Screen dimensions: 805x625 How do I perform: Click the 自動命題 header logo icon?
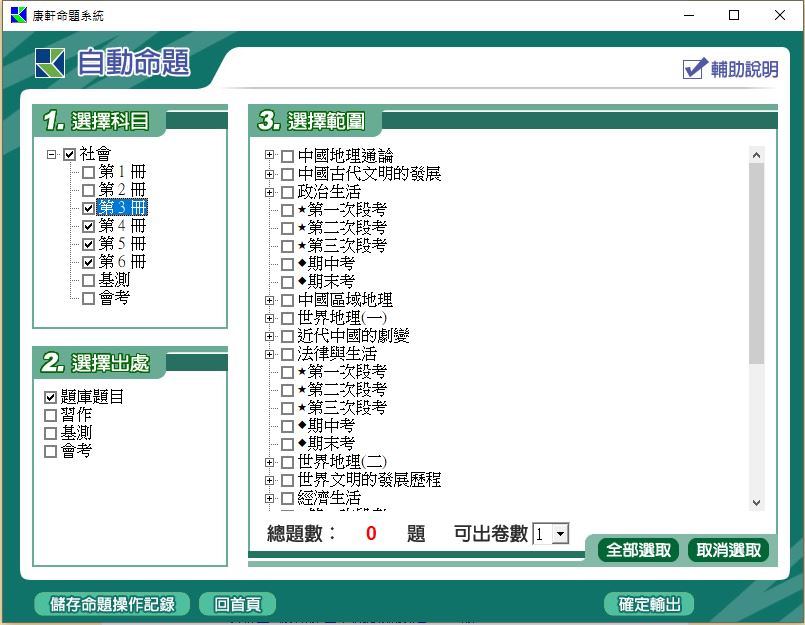[x=50, y=63]
